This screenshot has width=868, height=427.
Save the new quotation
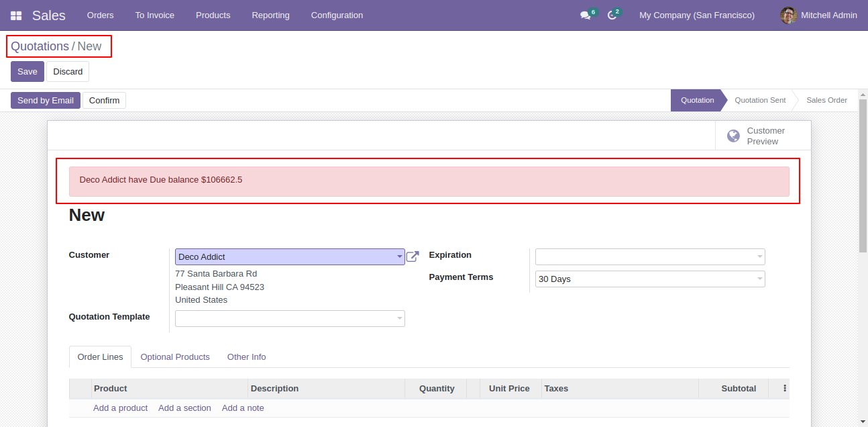(x=28, y=72)
